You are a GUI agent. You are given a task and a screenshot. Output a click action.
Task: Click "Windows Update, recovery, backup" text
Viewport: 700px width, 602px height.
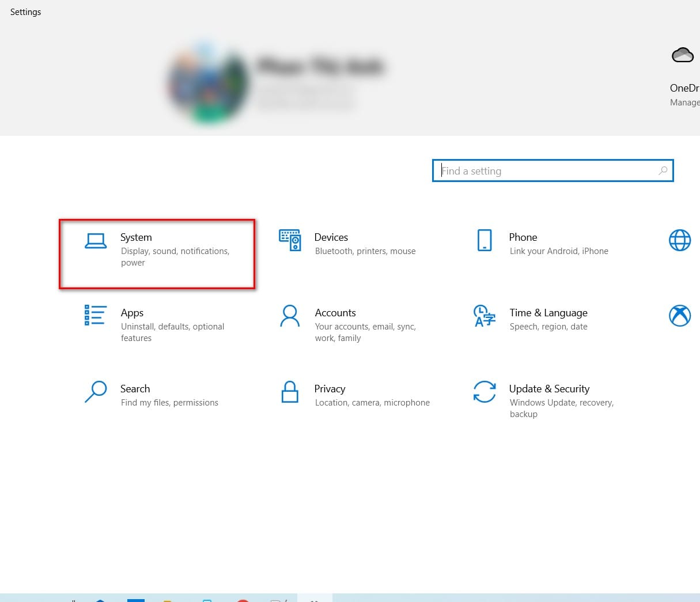click(x=562, y=408)
